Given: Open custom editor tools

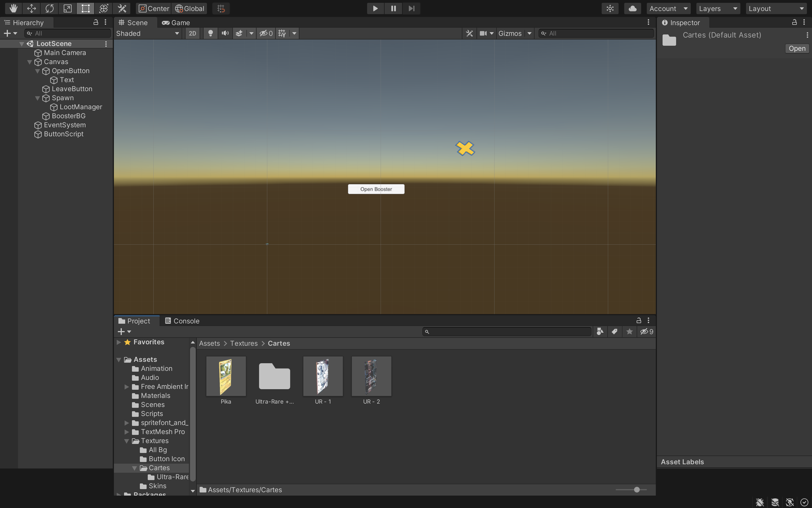Looking at the screenshot, I should [122, 8].
